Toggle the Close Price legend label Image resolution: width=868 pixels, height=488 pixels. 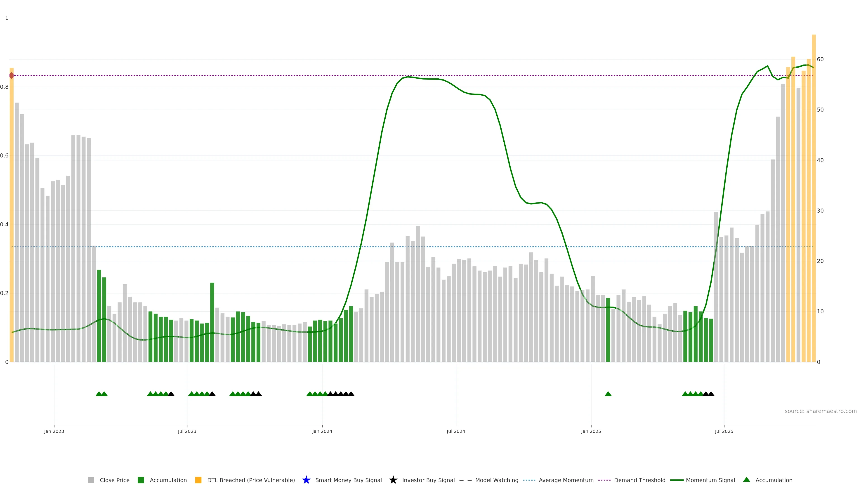click(115, 480)
